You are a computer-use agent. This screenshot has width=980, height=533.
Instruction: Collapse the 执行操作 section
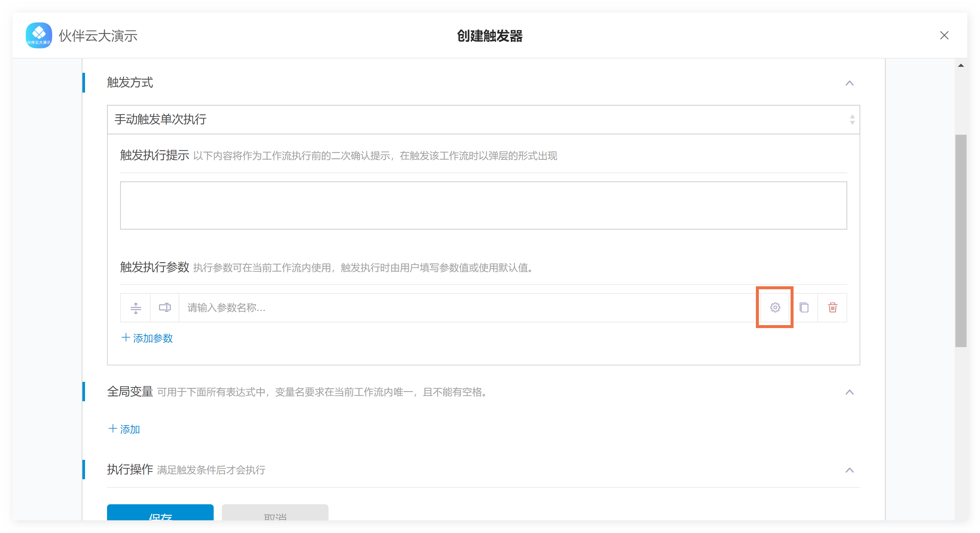(849, 470)
